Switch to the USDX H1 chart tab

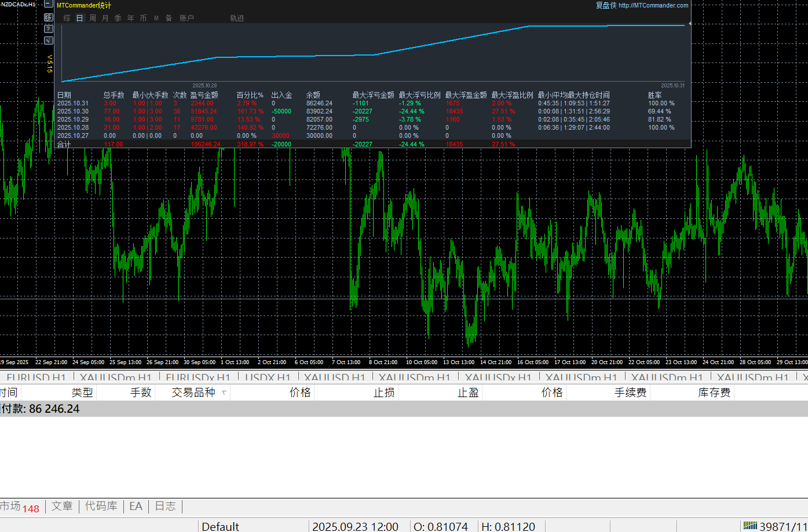coord(268,378)
